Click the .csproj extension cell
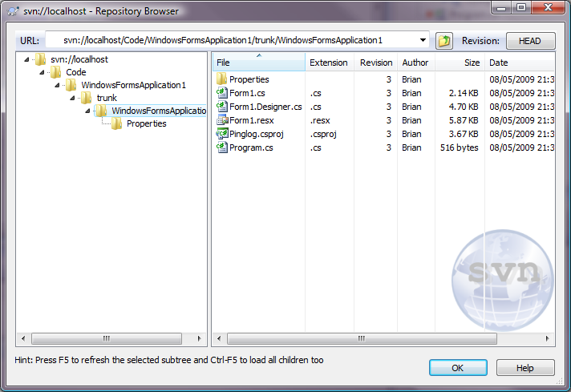The width and height of the screenshot is (571, 392). 323,134
